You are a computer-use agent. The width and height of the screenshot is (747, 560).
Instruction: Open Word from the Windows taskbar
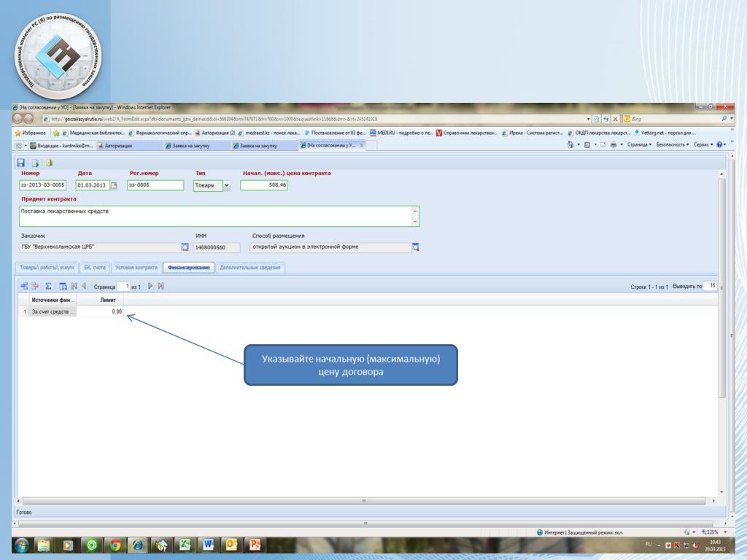click(208, 545)
